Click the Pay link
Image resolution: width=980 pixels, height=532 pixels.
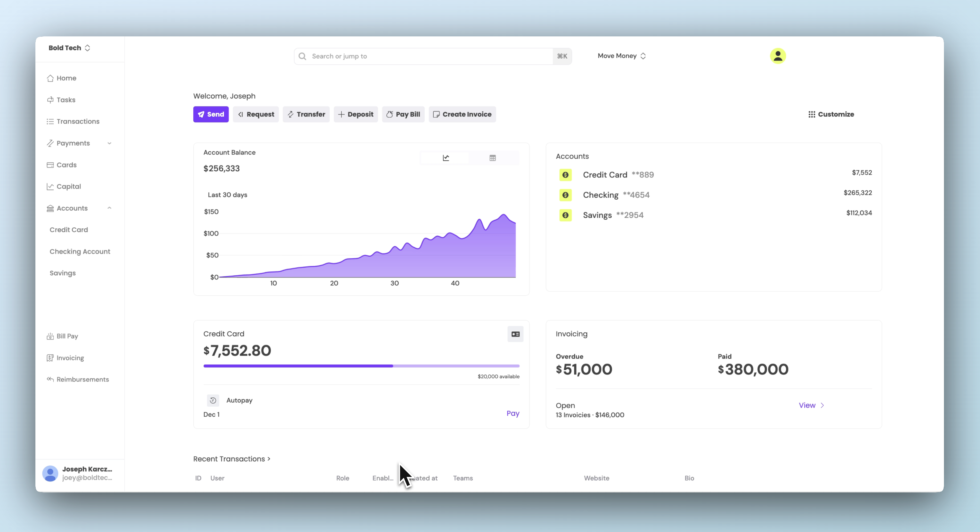(513, 413)
